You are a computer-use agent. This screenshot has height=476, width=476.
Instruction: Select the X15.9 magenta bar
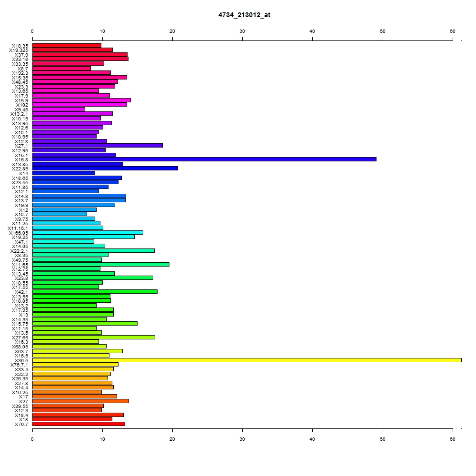[x=81, y=100]
